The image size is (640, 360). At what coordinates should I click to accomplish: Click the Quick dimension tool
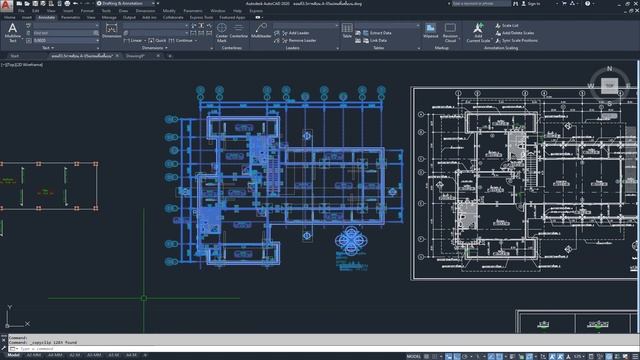click(x=157, y=40)
